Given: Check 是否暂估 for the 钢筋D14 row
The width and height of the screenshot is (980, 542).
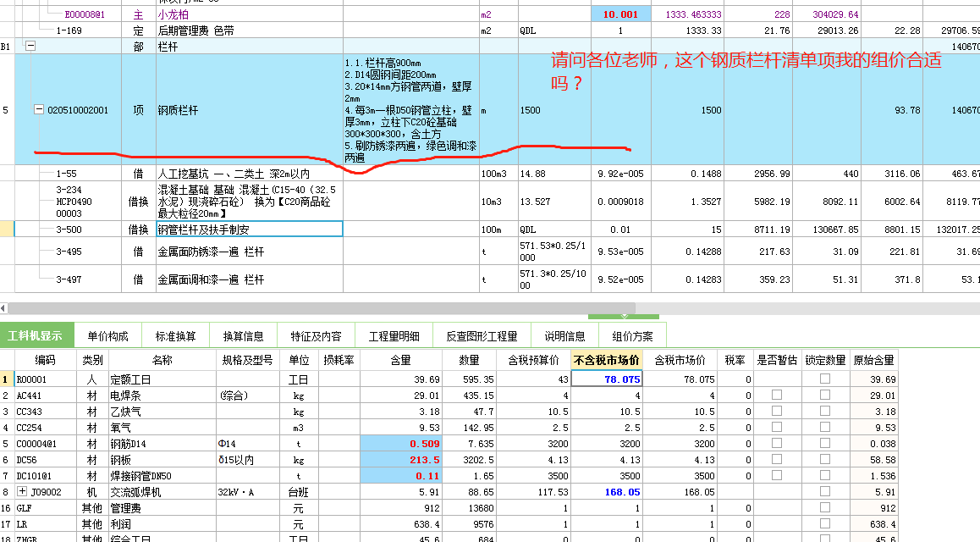Looking at the screenshot, I should [x=777, y=443].
